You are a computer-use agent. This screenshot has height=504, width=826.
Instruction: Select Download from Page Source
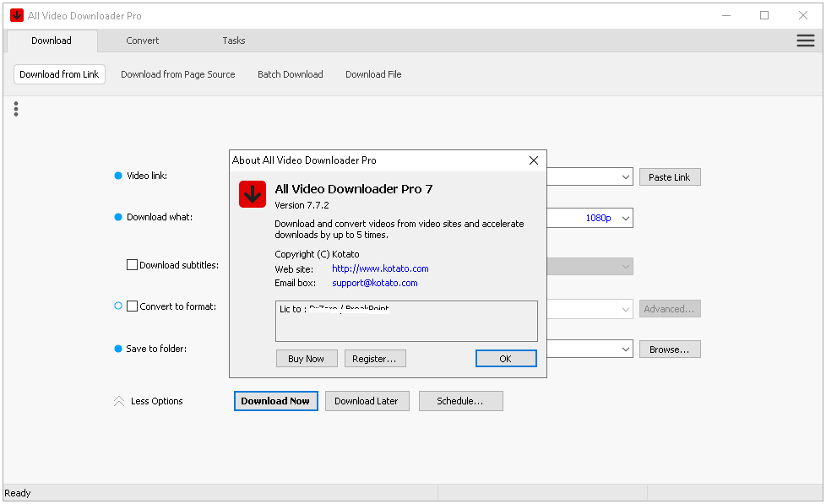click(178, 74)
